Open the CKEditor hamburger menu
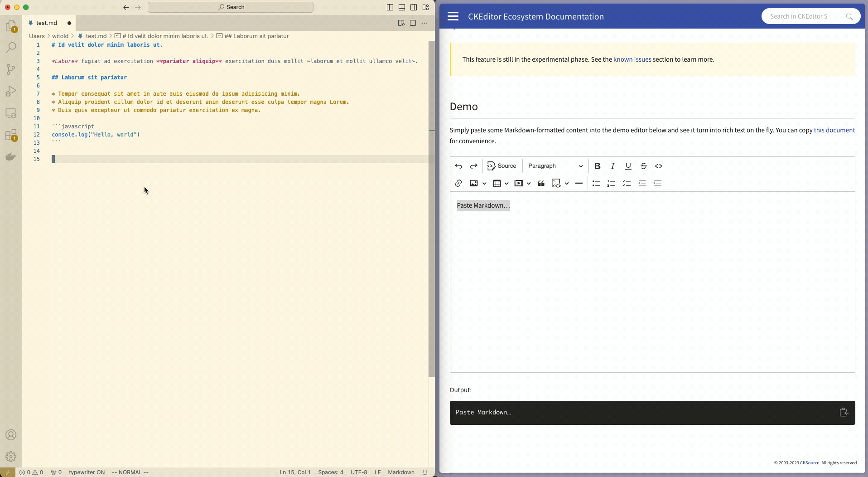868x477 pixels. pyautogui.click(x=453, y=16)
